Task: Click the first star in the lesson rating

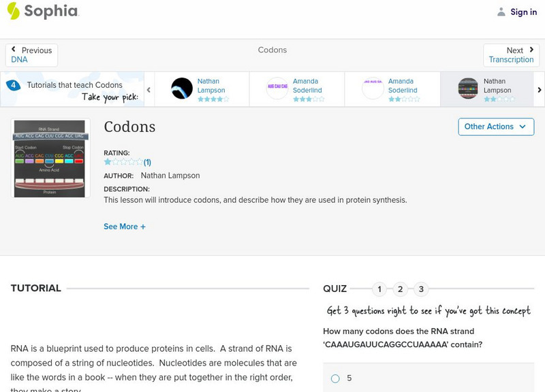Action: [108, 162]
